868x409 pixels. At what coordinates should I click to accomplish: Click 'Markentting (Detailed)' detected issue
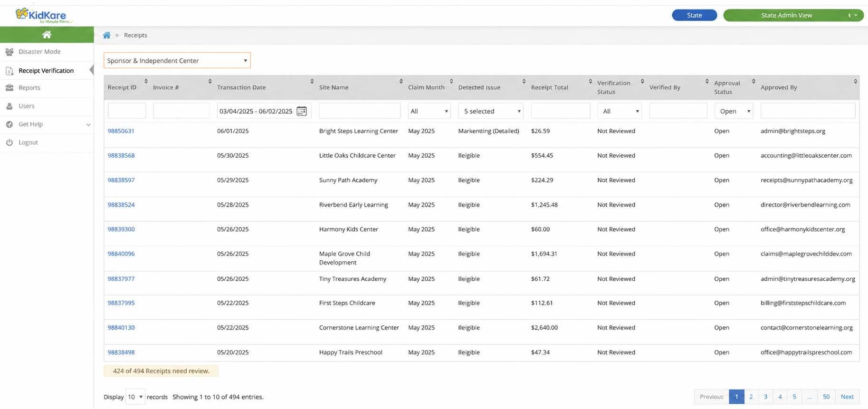click(x=488, y=131)
